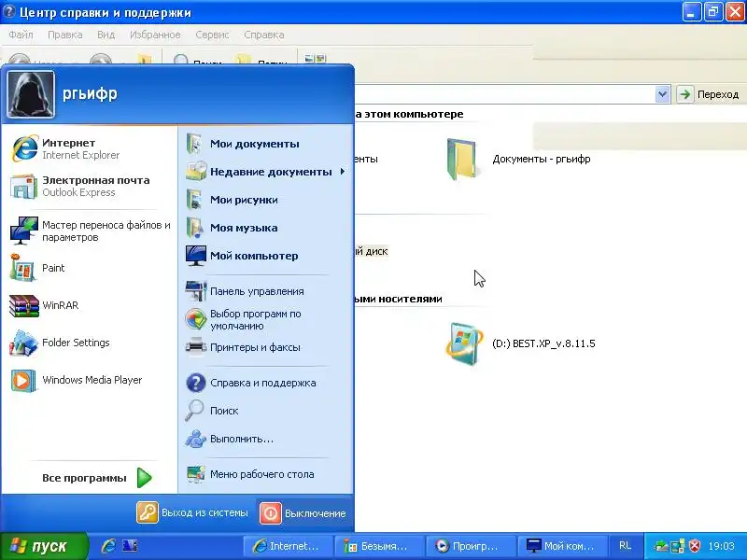Image resolution: width=747 pixels, height=560 pixels.
Task: Click the second quick launch icon
Action: click(130, 546)
